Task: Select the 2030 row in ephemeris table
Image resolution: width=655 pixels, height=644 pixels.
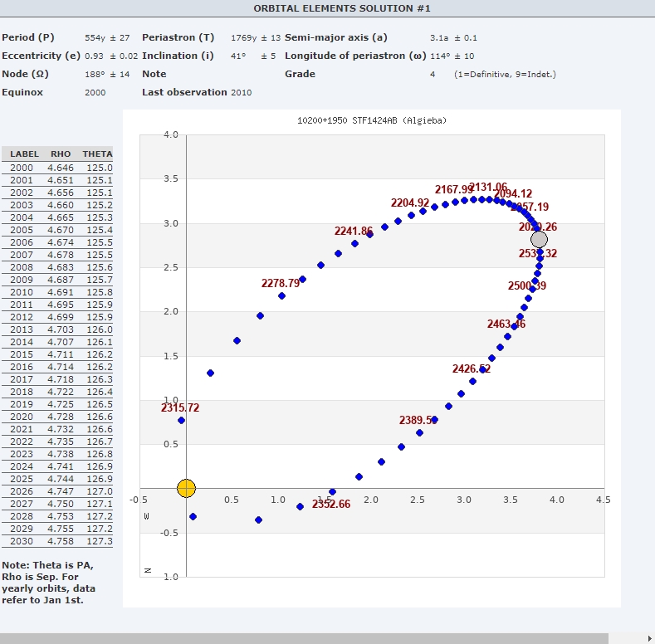Action: pyautogui.click(x=58, y=541)
